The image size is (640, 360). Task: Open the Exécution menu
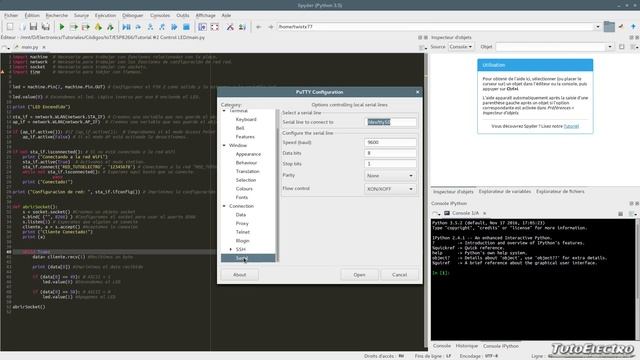[x=105, y=16]
